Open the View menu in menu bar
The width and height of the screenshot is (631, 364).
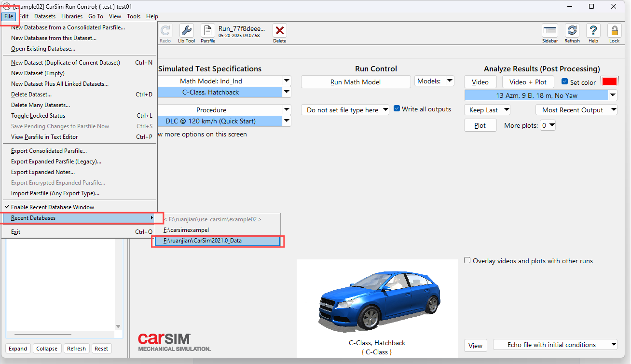coord(115,16)
